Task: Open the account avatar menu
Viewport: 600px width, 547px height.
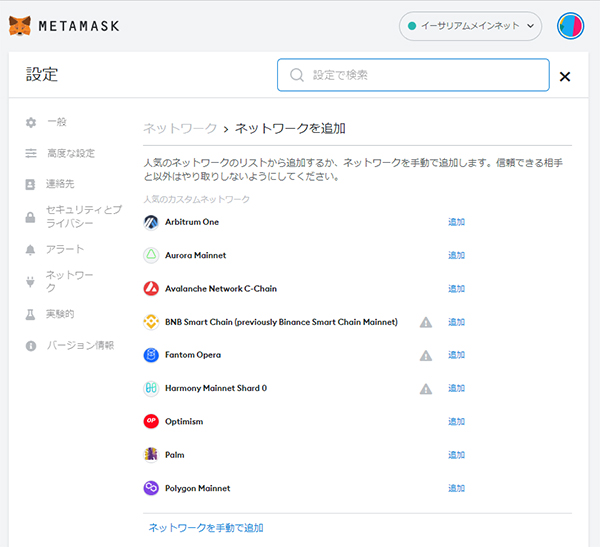Action: pyautogui.click(x=570, y=26)
